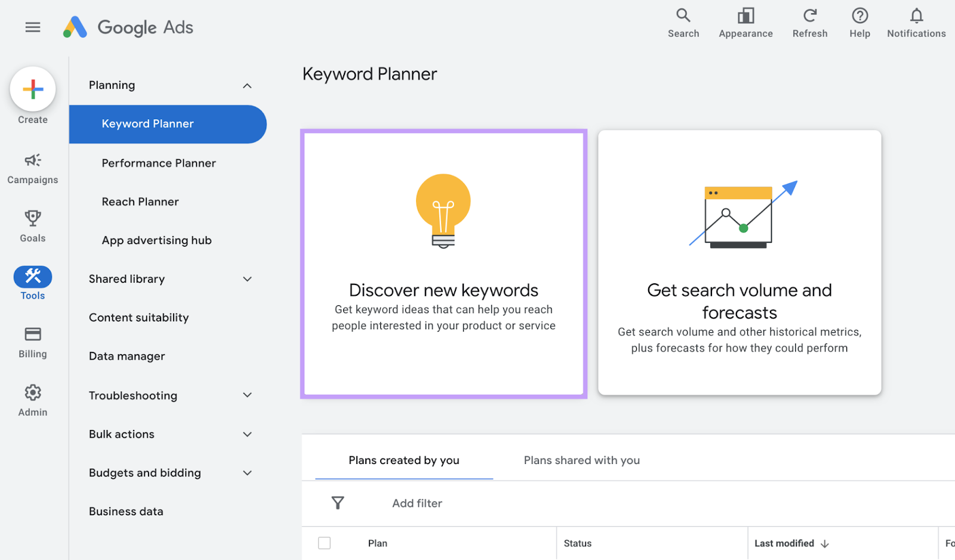Collapse the Planning section
This screenshot has width=955, height=560.
[247, 85]
